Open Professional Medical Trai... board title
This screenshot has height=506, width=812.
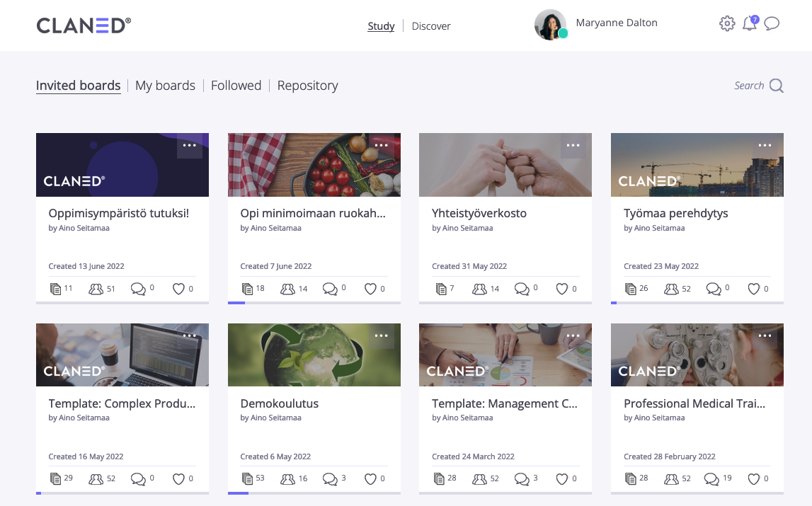(x=694, y=403)
